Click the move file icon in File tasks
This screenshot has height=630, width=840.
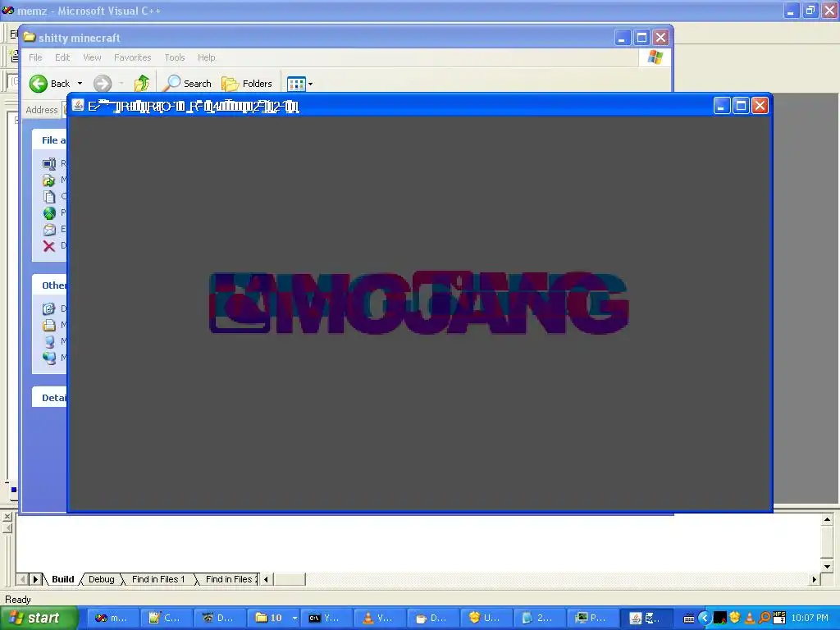click(48, 180)
